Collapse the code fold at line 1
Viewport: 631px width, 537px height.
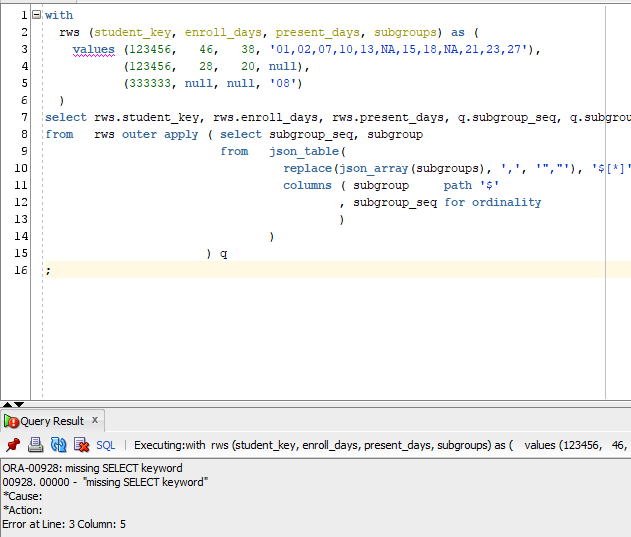[37, 16]
